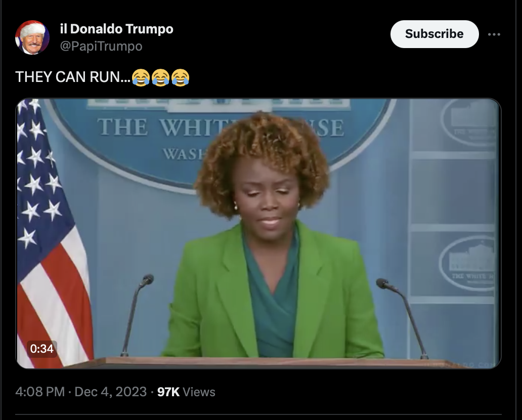Click the middle laughing-crying emoji
Viewport: 522px width, 420px height.
(x=160, y=77)
